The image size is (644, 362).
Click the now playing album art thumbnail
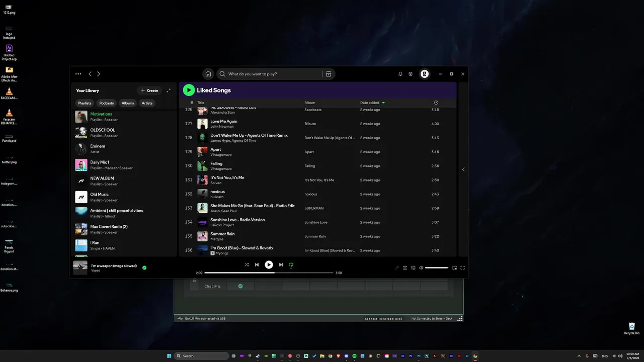coord(80,268)
